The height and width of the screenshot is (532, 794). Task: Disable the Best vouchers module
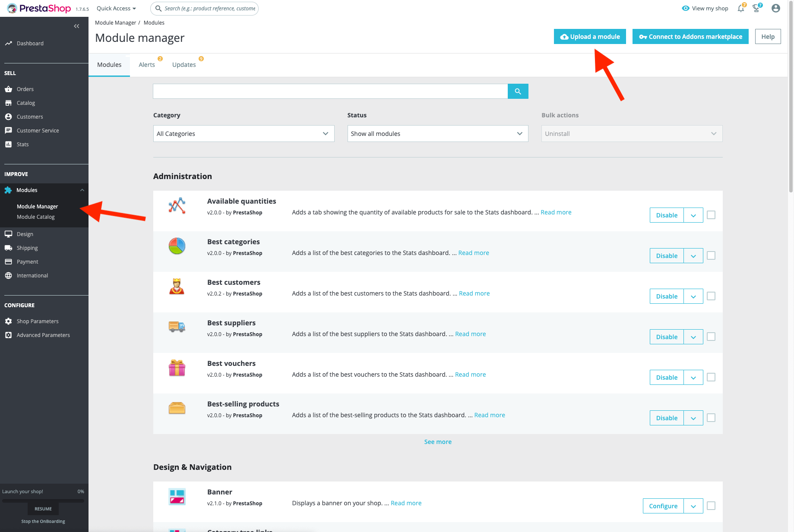667,378
